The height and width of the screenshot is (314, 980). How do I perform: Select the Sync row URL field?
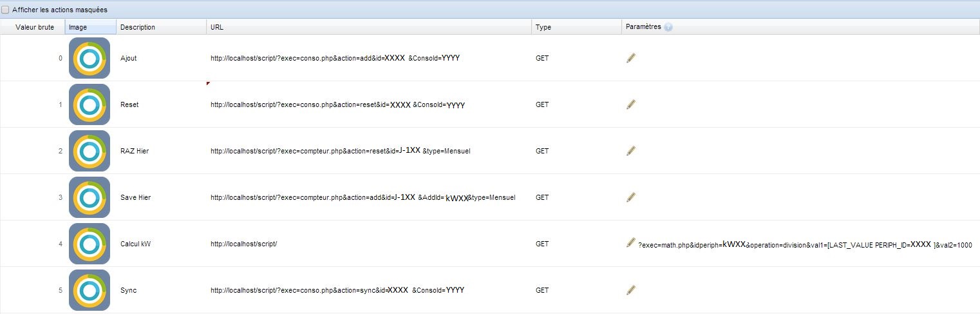[337, 290]
